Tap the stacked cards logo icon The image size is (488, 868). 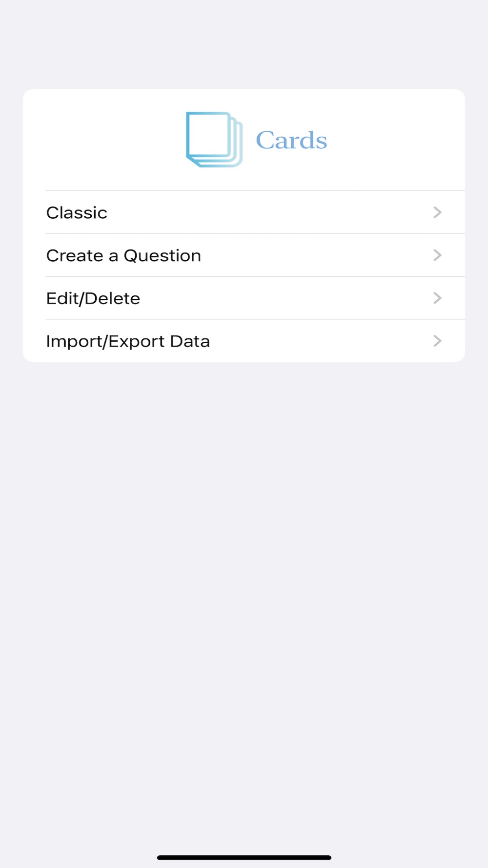click(214, 140)
